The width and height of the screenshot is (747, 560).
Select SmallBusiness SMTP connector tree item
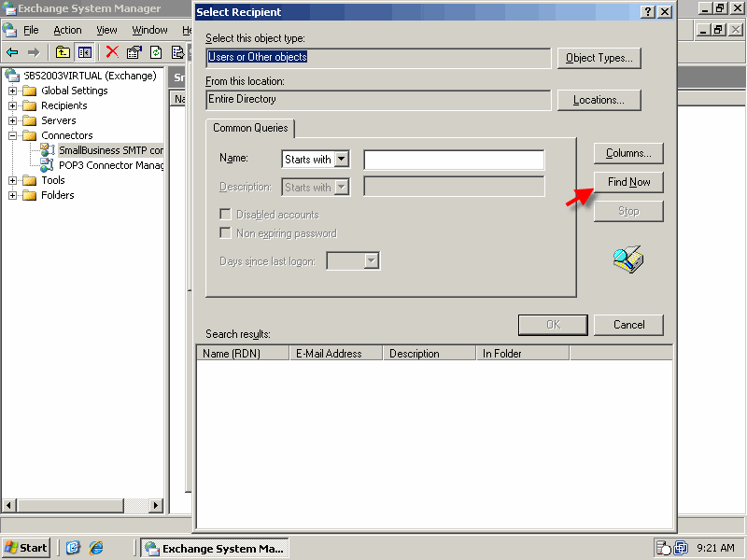point(111,150)
